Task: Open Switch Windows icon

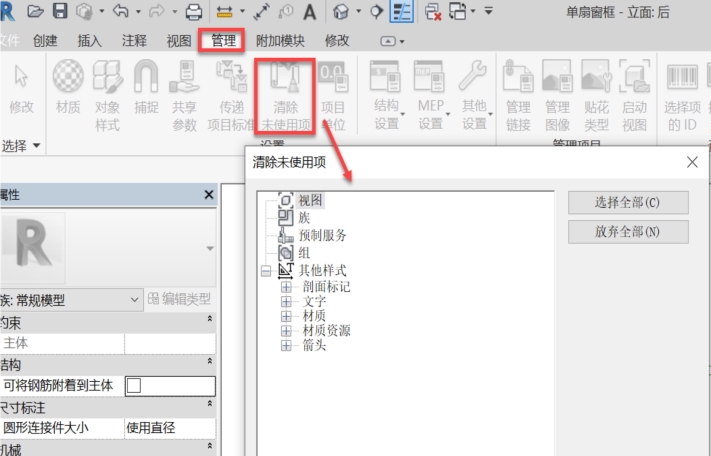Action: 458,11
